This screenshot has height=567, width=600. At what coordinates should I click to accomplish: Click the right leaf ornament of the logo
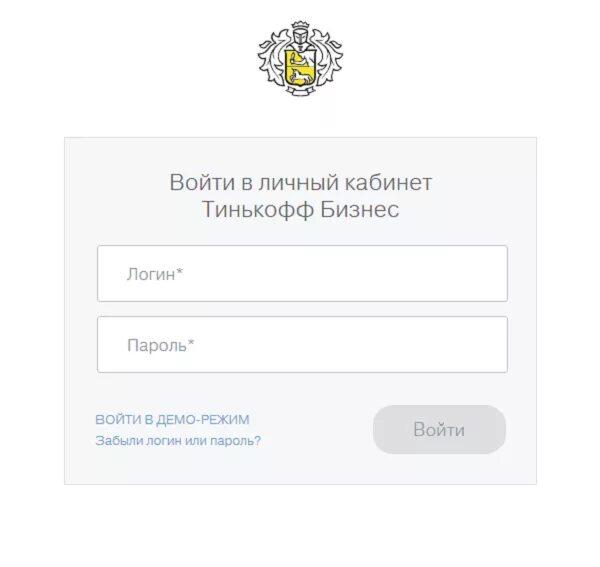coord(328,57)
